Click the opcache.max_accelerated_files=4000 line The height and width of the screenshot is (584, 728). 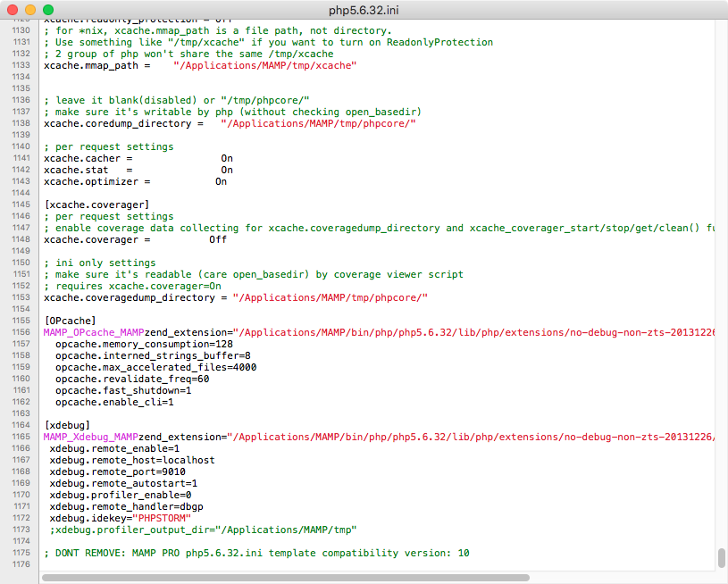[156, 367]
